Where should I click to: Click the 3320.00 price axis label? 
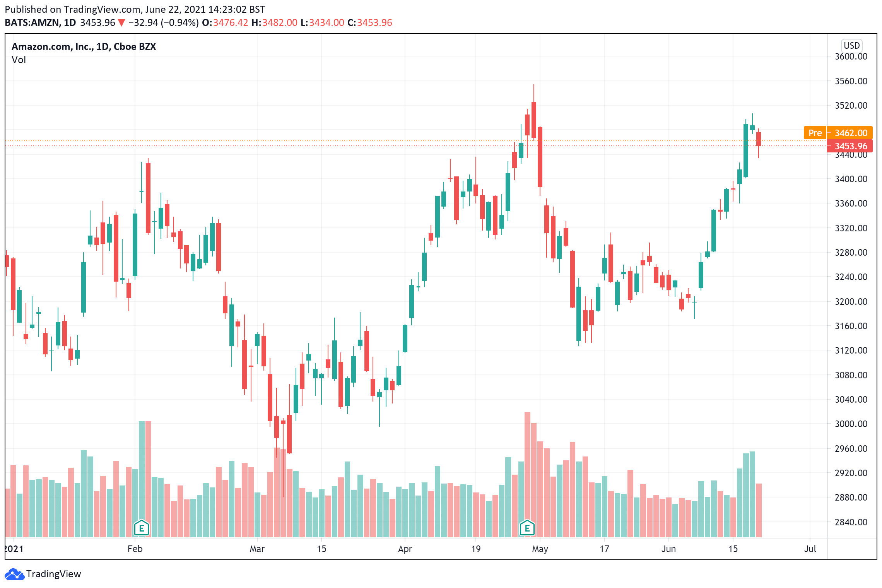851,228
